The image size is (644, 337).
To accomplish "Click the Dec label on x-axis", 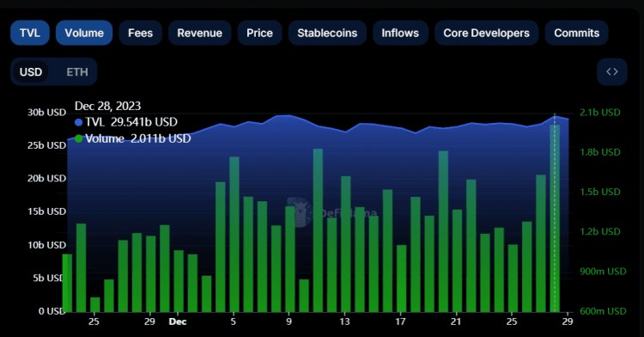I will tap(178, 322).
